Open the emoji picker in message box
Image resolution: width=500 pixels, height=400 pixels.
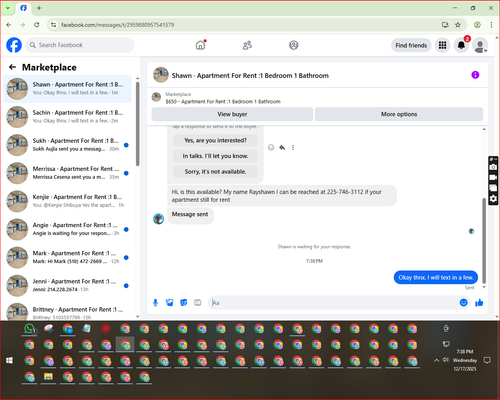463,303
